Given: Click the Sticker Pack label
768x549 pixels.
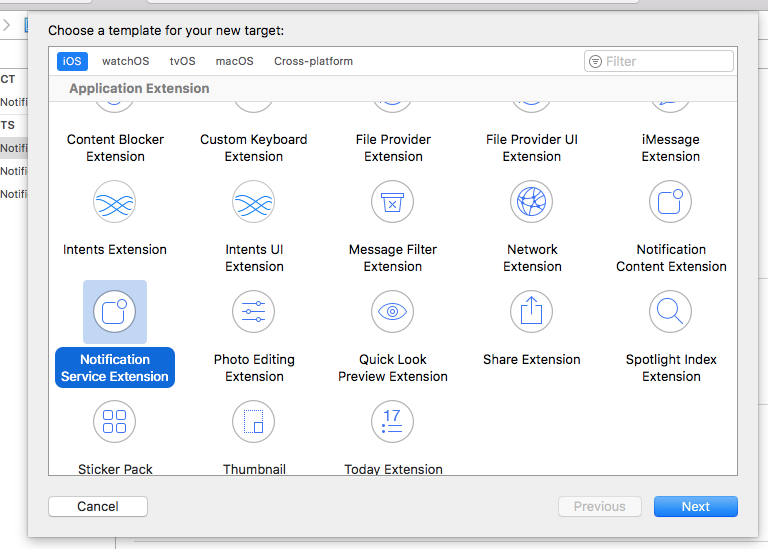Looking at the screenshot, I should tap(115, 469).
